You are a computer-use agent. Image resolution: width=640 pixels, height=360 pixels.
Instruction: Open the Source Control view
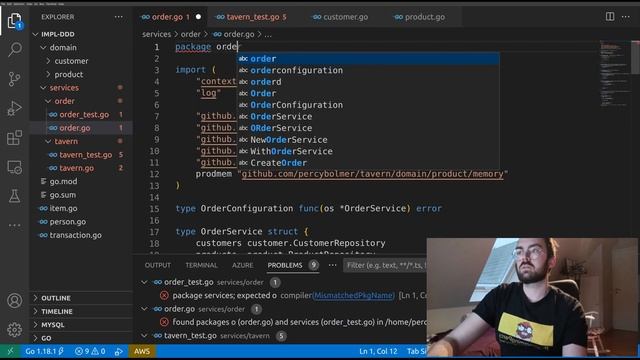click(15, 79)
